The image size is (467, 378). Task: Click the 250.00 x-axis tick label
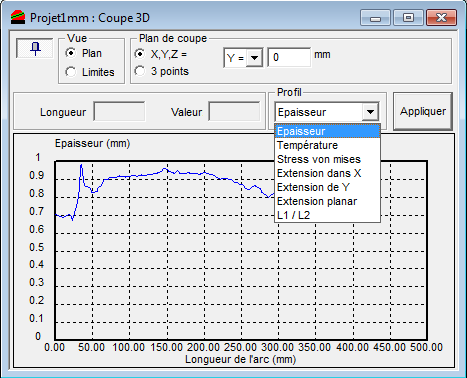click(x=240, y=347)
